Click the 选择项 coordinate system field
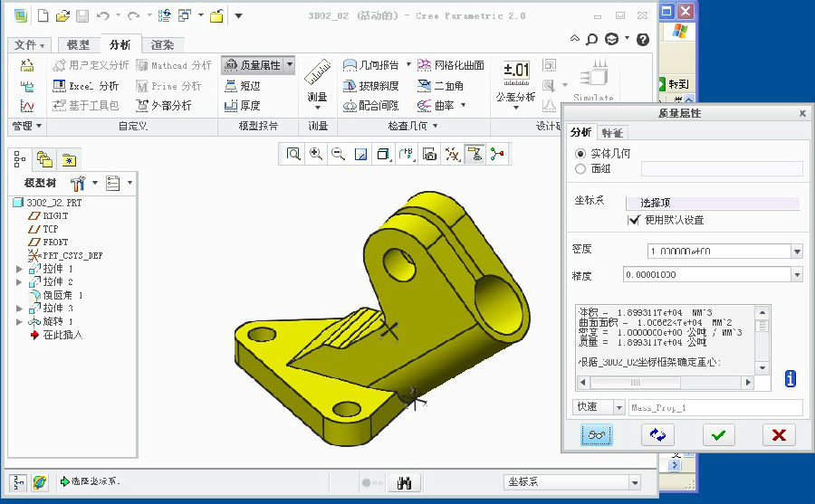This screenshot has width=815, height=504. [x=720, y=203]
